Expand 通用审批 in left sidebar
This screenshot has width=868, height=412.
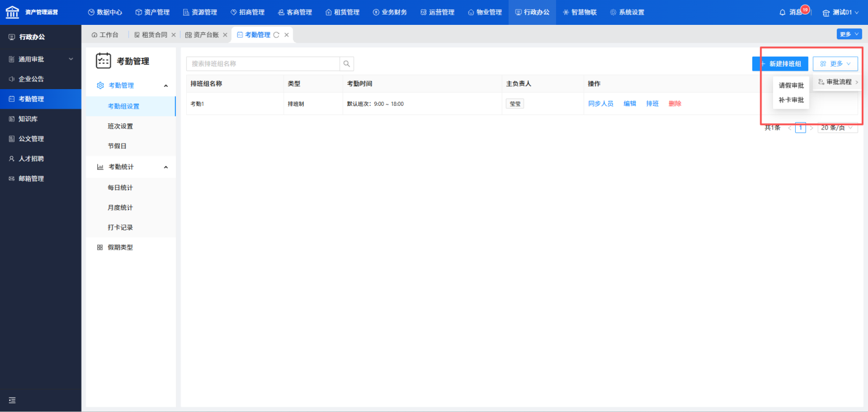click(41, 59)
